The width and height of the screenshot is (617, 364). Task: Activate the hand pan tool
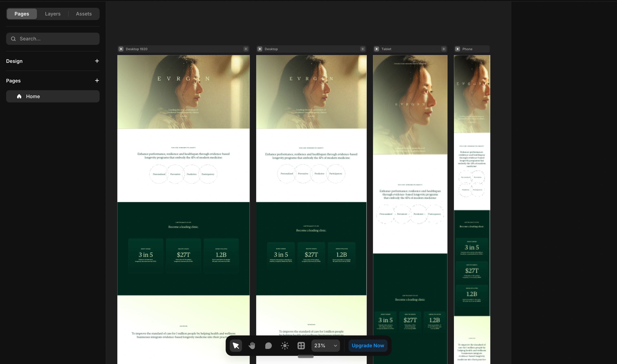coord(252,345)
